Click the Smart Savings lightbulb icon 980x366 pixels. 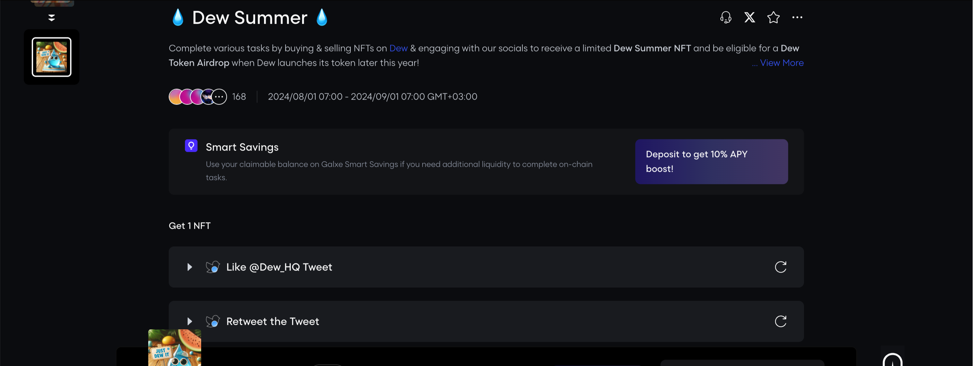191,146
